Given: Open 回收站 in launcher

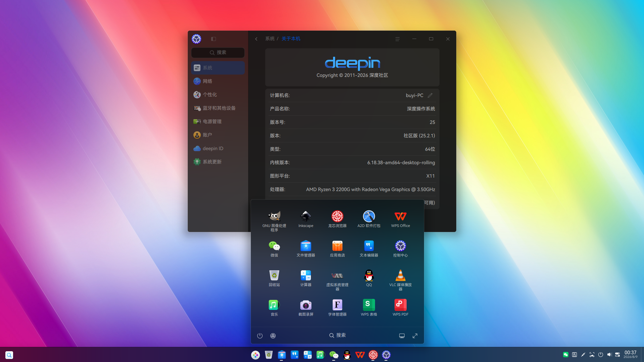Looking at the screenshot, I should coord(274,278).
